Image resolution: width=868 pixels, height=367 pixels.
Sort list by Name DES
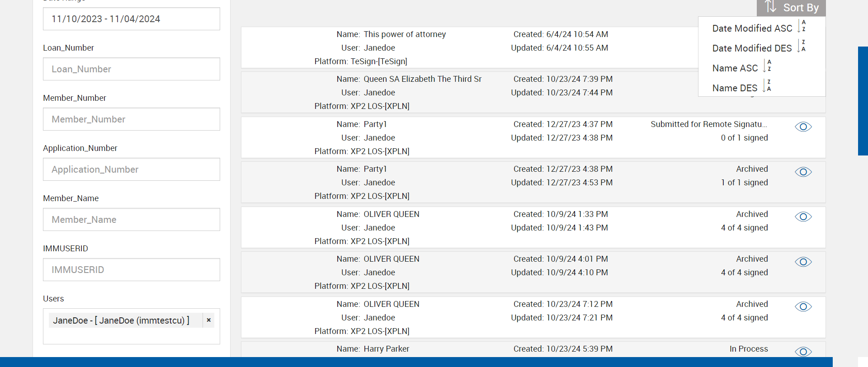pyautogui.click(x=735, y=88)
